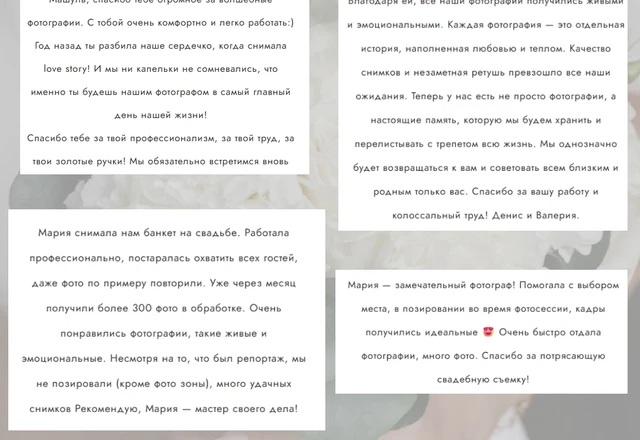This screenshot has width=640, height=440.
Task: Click the "не позировали (кроме фото зоны)" line
Action: pyautogui.click(x=167, y=383)
